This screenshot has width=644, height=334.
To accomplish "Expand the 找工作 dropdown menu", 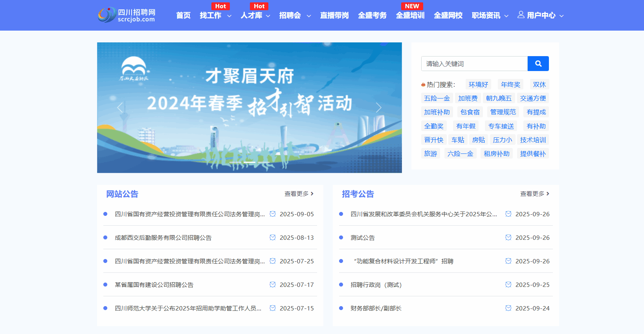I will (x=215, y=16).
